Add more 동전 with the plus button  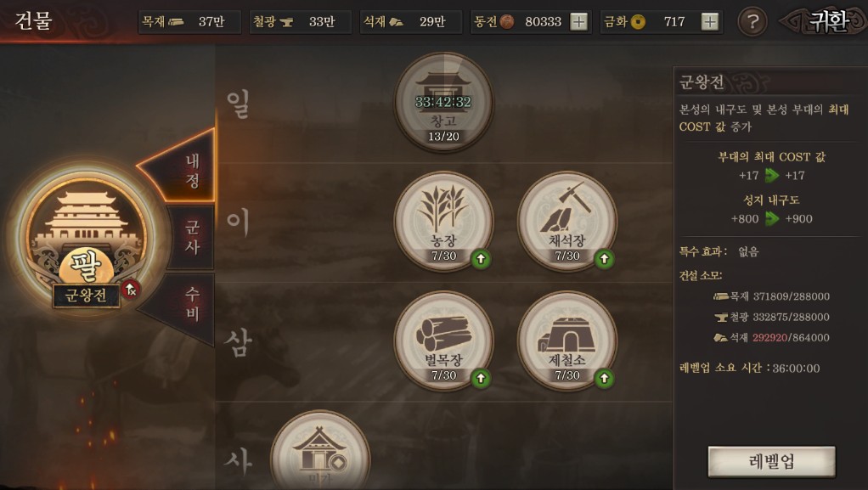click(578, 21)
